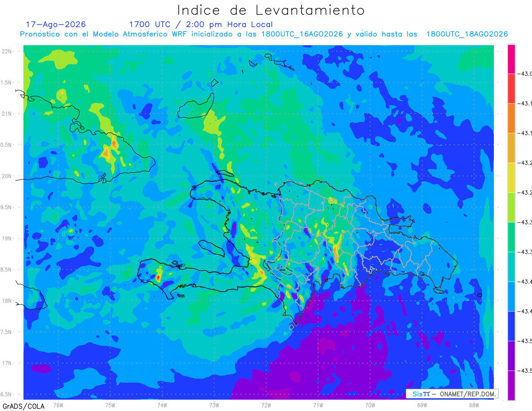Click the '68W' longitude label

[x=474, y=405]
